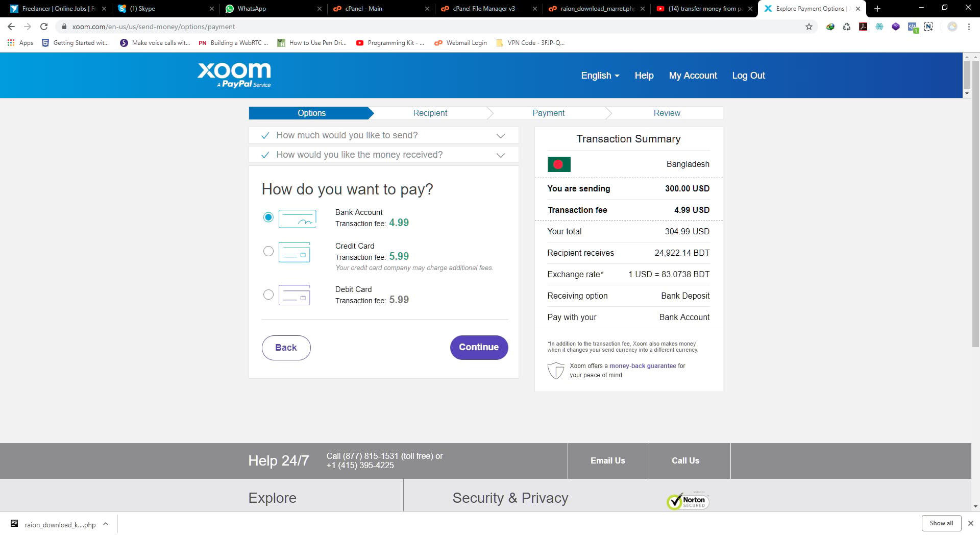Go back in browser history
This screenshot has width=980, height=536.
tap(11, 27)
